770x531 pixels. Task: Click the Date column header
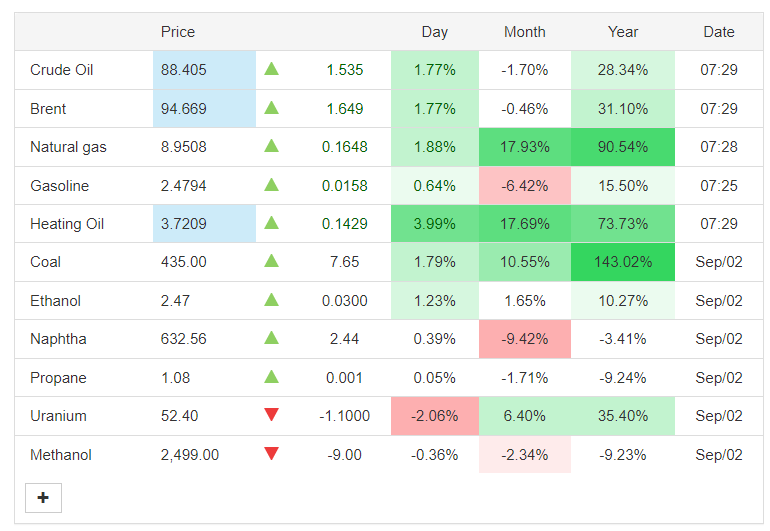click(719, 32)
